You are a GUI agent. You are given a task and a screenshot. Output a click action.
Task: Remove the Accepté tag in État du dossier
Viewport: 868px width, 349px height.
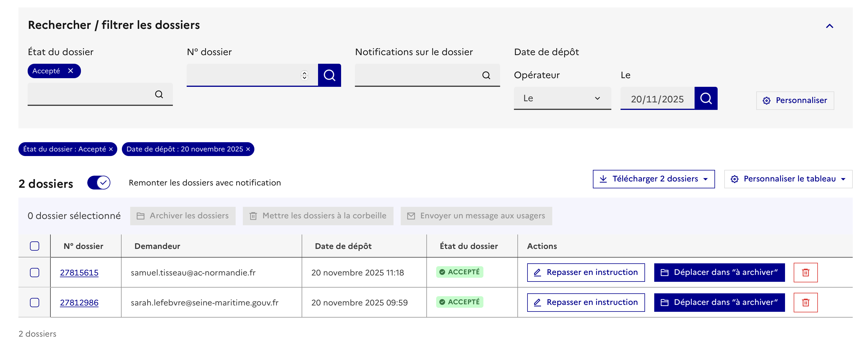pos(70,71)
